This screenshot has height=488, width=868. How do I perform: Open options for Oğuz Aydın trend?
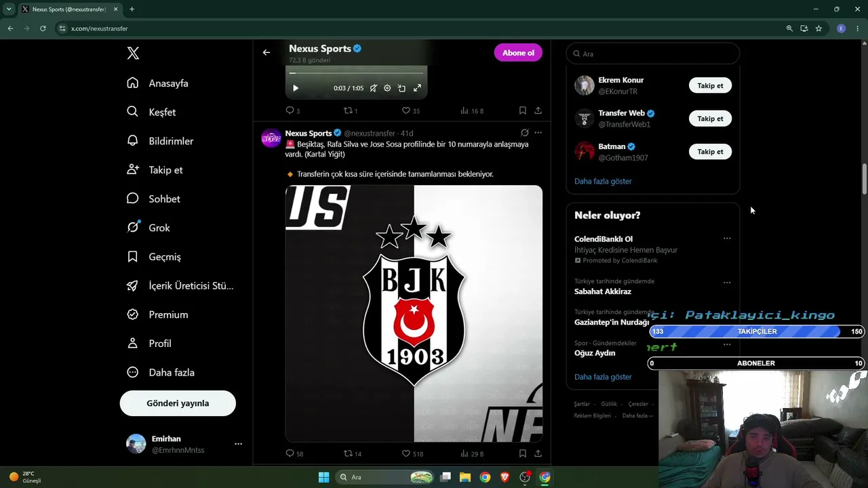click(727, 344)
